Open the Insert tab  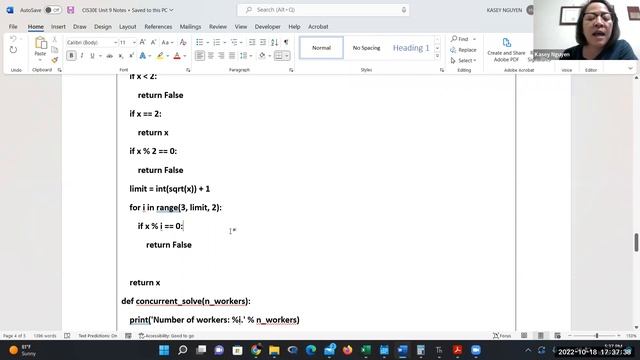click(x=58, y=27)
